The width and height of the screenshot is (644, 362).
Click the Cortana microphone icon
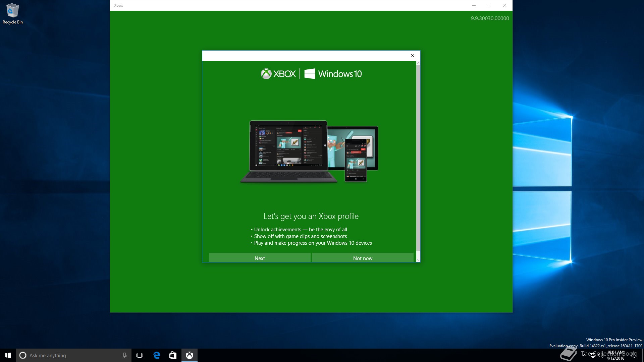[x=124, y=355]
